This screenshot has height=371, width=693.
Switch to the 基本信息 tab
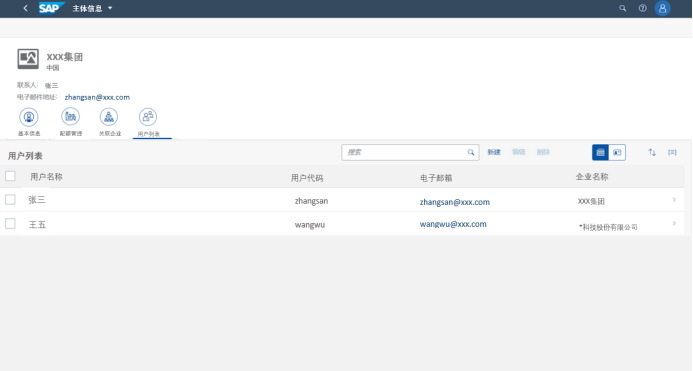[x=29, y=122]
